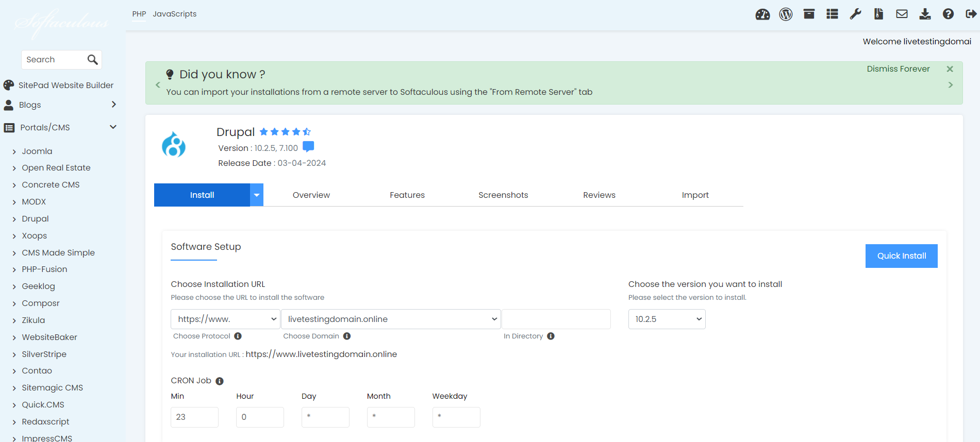Click the CRON Weekday field
Screen dimensions: 980x442
(456, 417)
